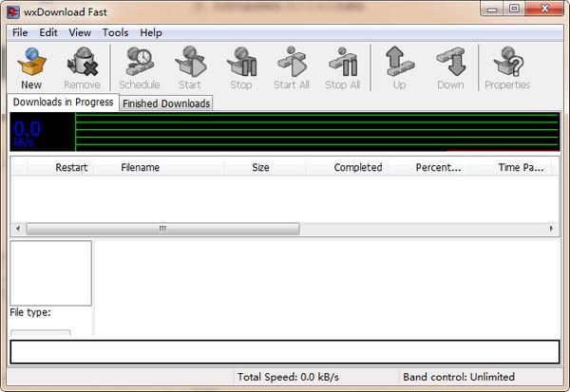The width and height of the screenshot is (570, 392).
Task: Click the New download toolbar icon
Action: [x=30, y=67]
